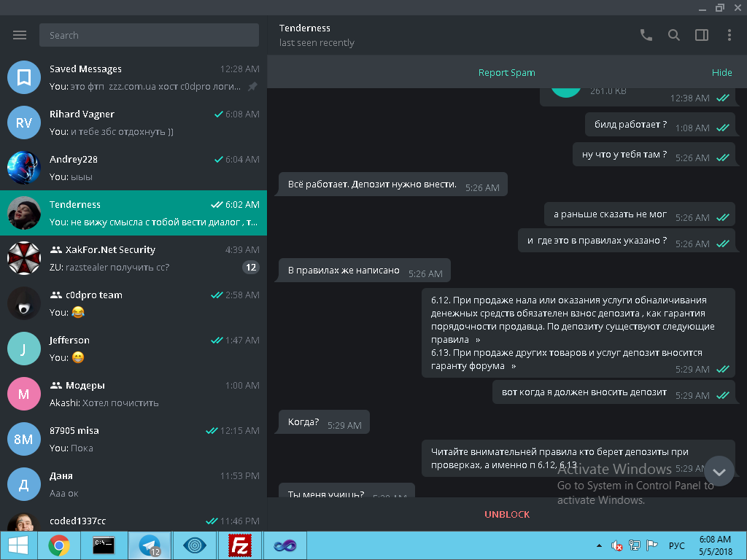747x560 pixels.
Task: Expand rule 6.12 quoted link arrow
Action: coord(478,340)
